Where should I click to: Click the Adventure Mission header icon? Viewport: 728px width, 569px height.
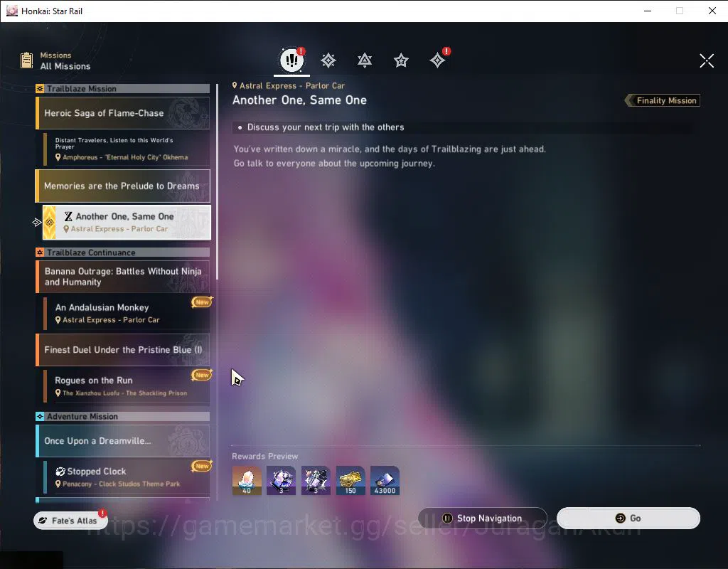pyautogui.click(x=40, y=416)
